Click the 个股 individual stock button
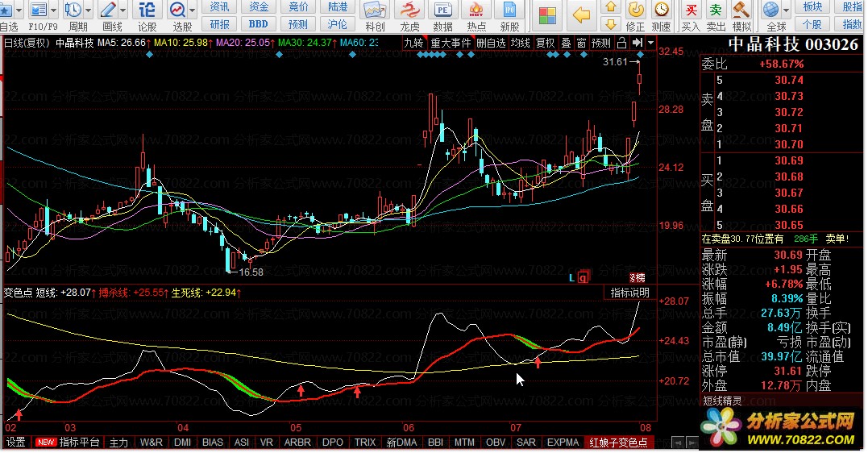Viewport: 868px width, 453px height. pyautogui.click(x=812, y=24)
